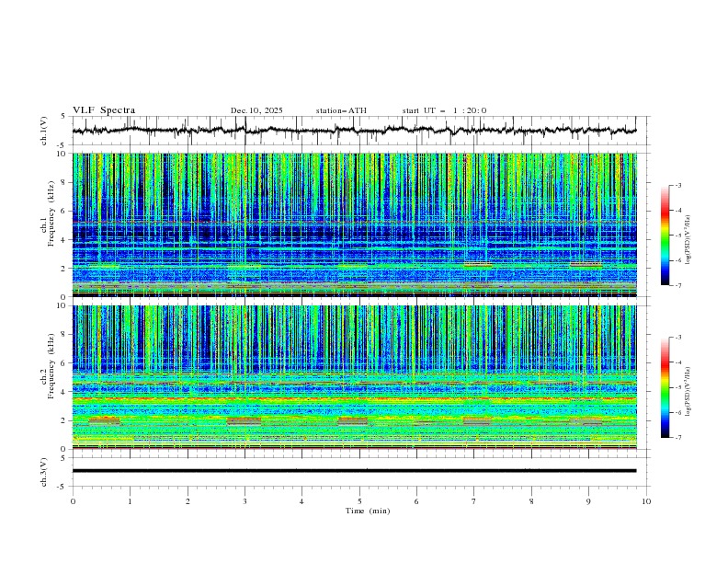Screen dimensions: 728x563
Task: Click time axis tick label "9"
Action: (x=588, y=501)
